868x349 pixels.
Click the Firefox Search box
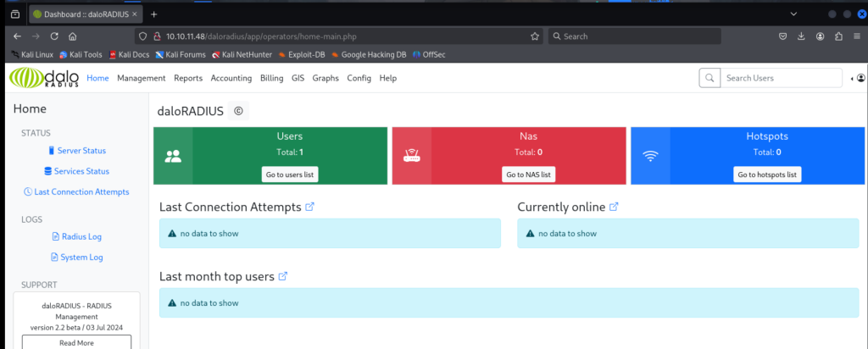pos(634,36)
